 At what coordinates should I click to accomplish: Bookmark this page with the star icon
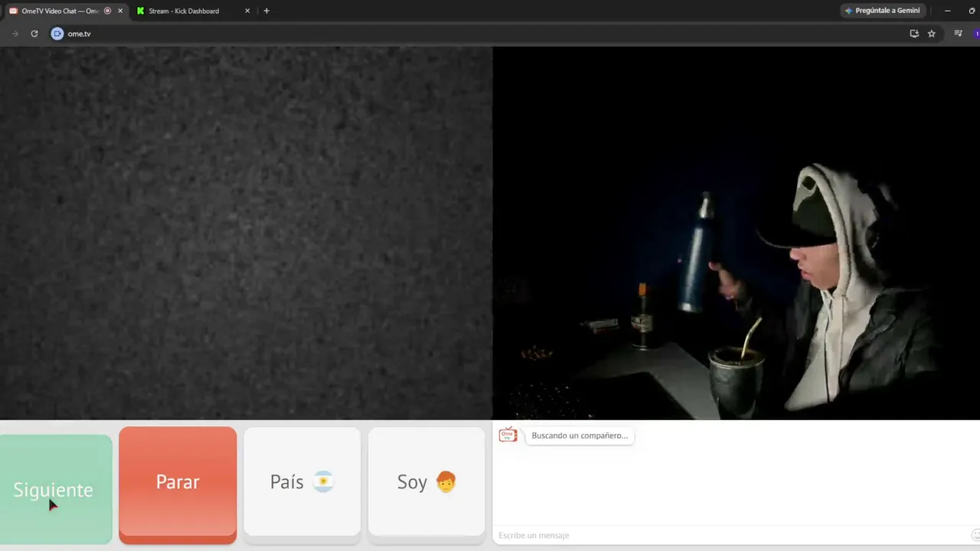tap(932, 34)
